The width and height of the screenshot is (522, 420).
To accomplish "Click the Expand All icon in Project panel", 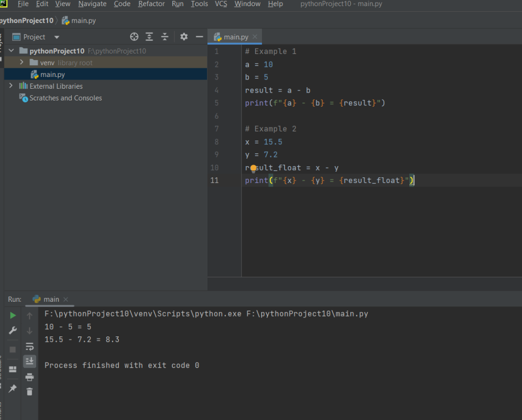I will pos(149,37).
